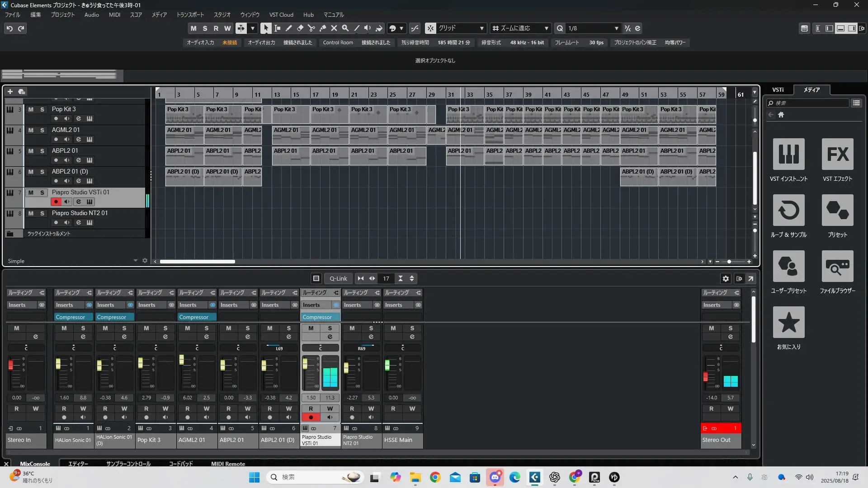
Task: Select the Draw pencil tool
Action: pyautogui.click(x=288, y=28)
